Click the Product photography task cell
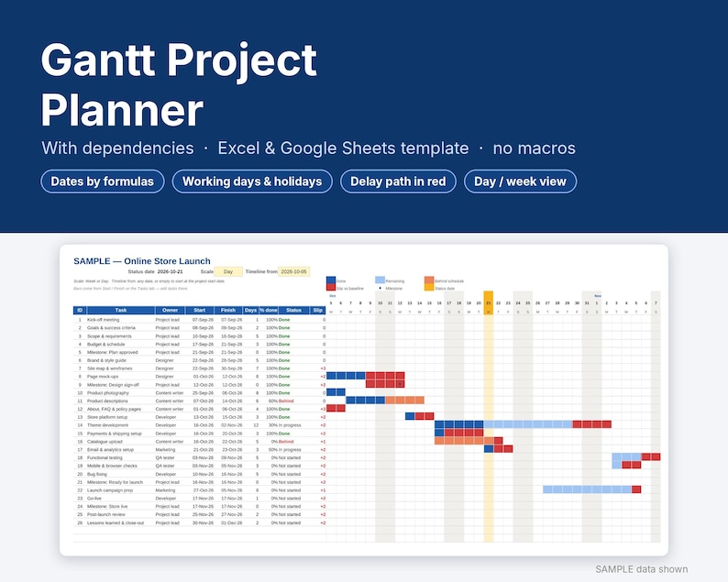Screen dimensions: 728x582 tap(107, 392)
